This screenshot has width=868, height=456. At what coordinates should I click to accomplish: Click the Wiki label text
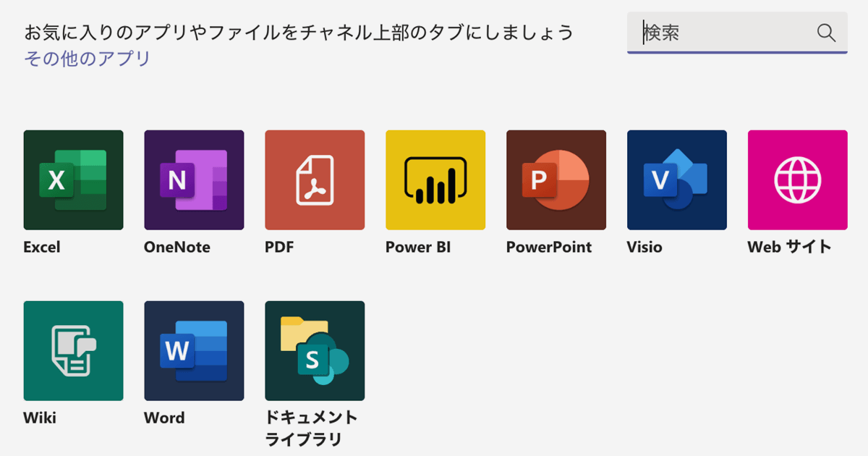pos(40,418)
